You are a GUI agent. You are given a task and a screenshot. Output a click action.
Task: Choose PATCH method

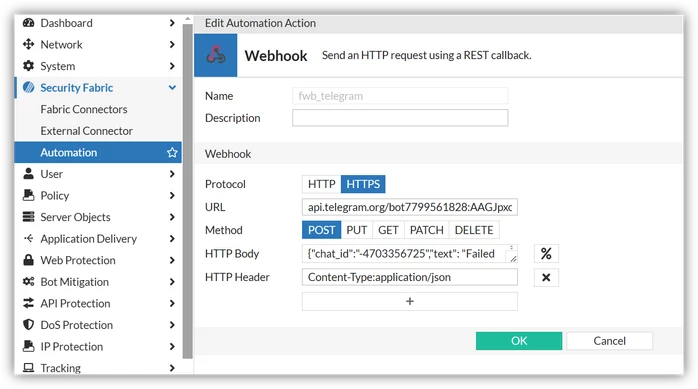pyautogui.click(x=426, y=230)
